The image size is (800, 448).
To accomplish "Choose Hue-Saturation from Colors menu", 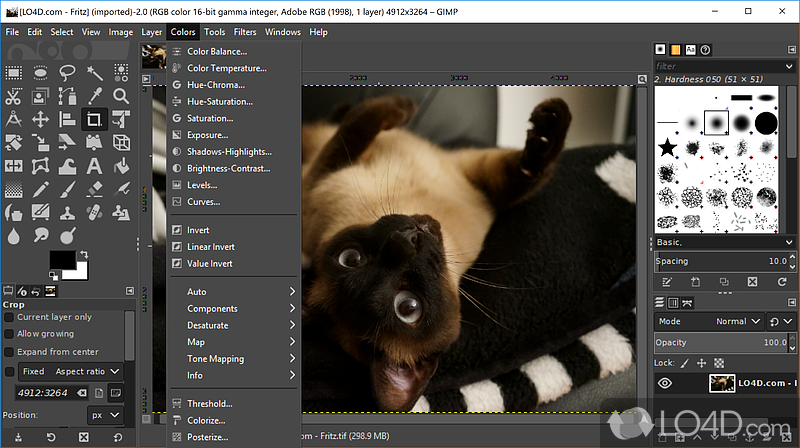I will (234, 102).
